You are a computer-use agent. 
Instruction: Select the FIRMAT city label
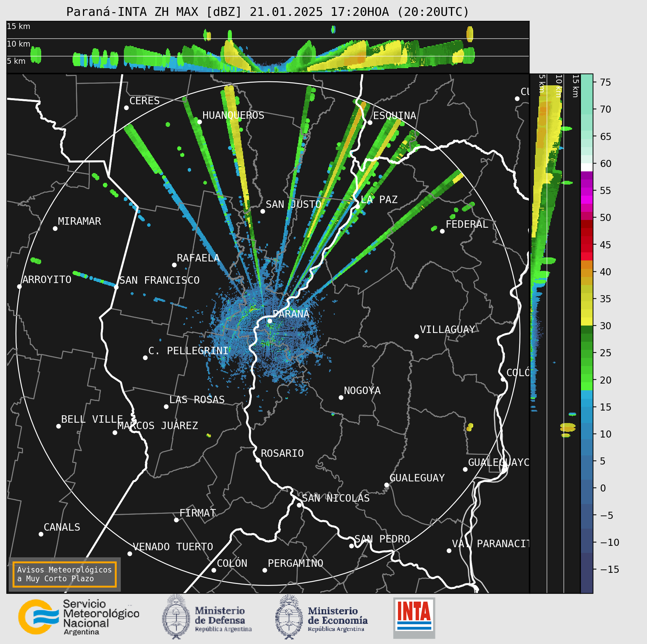197,513
